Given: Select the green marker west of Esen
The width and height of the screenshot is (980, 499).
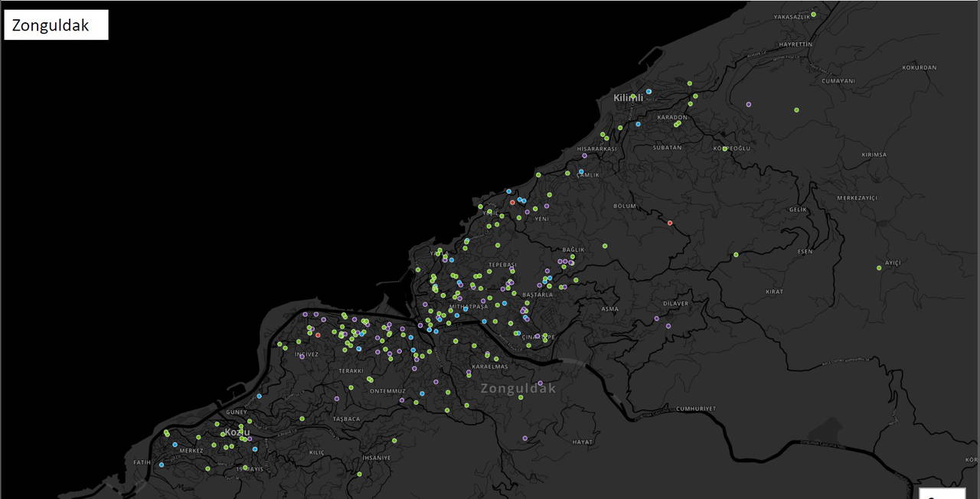Looking at the screenshot, I should click(736, 255).
